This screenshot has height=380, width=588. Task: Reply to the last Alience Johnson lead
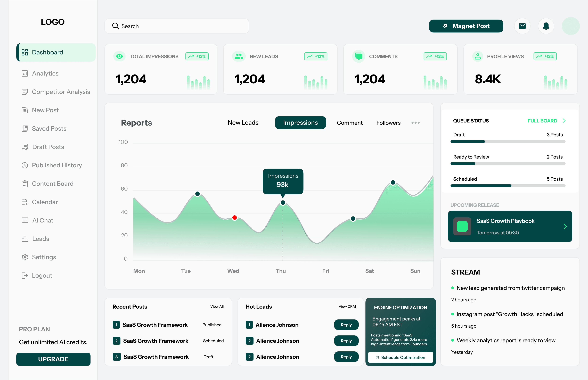click(x=346, y=357)
